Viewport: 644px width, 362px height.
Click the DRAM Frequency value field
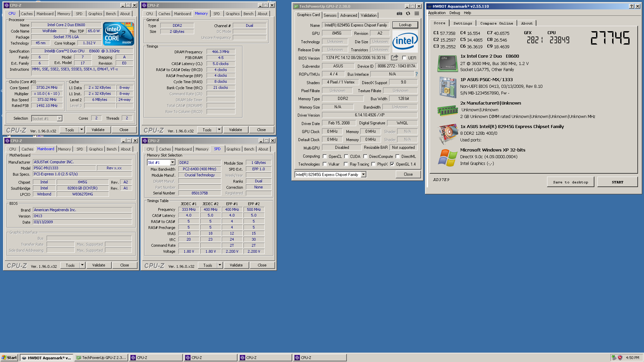pos(221,52)
